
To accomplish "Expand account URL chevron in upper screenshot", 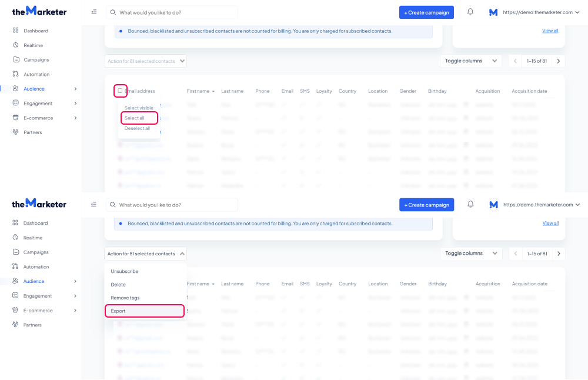I will [x=577, y=12].
